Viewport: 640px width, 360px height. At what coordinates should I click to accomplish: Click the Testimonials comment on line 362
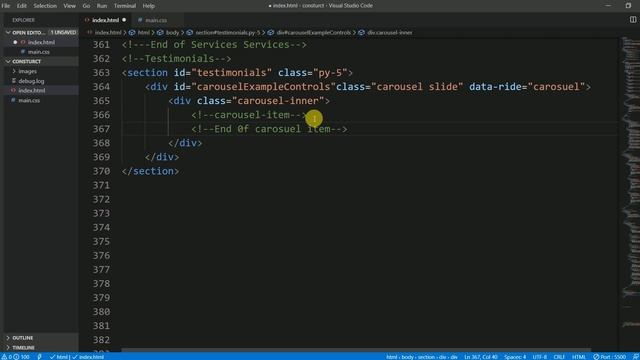(176, 59)
